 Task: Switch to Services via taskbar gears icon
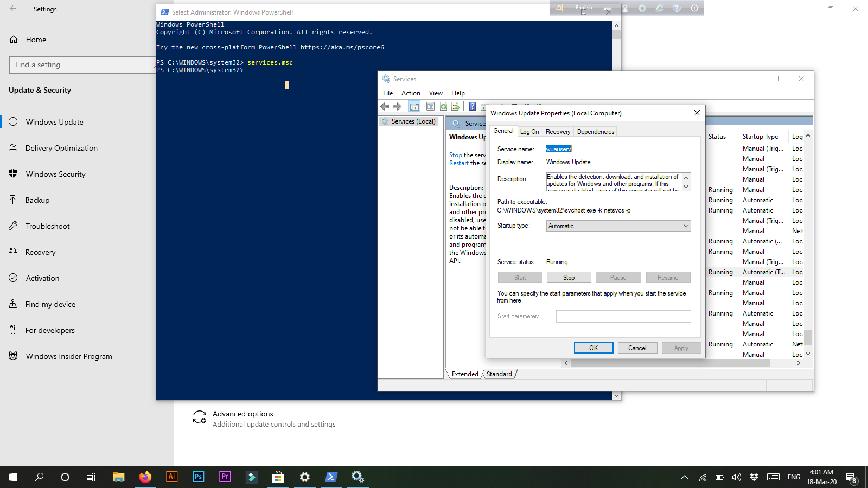coord(358,477)
